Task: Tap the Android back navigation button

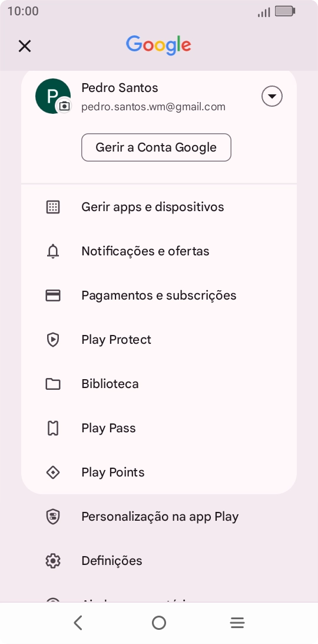Action: 78,623
